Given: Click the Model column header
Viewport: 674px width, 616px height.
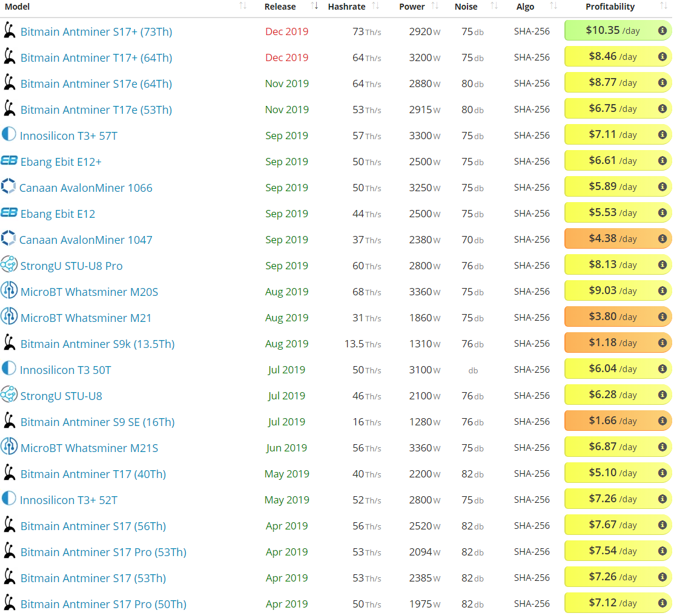Looking at the screenshot, I should click(x=17, y=7).
